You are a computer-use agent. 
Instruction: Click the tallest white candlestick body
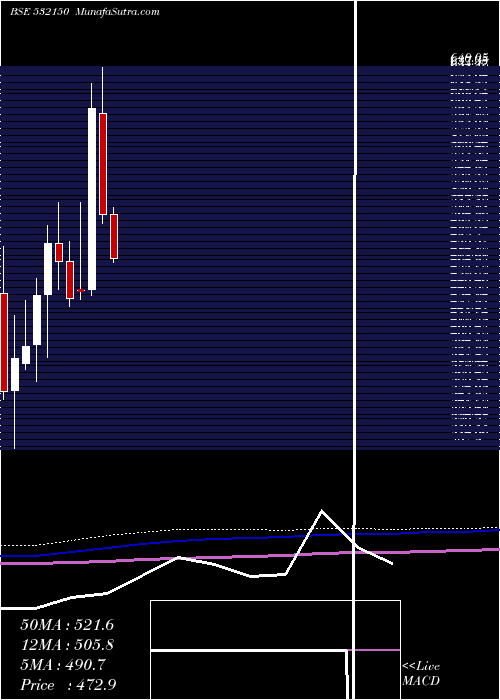pyautogui.click(x=92, y=199)
